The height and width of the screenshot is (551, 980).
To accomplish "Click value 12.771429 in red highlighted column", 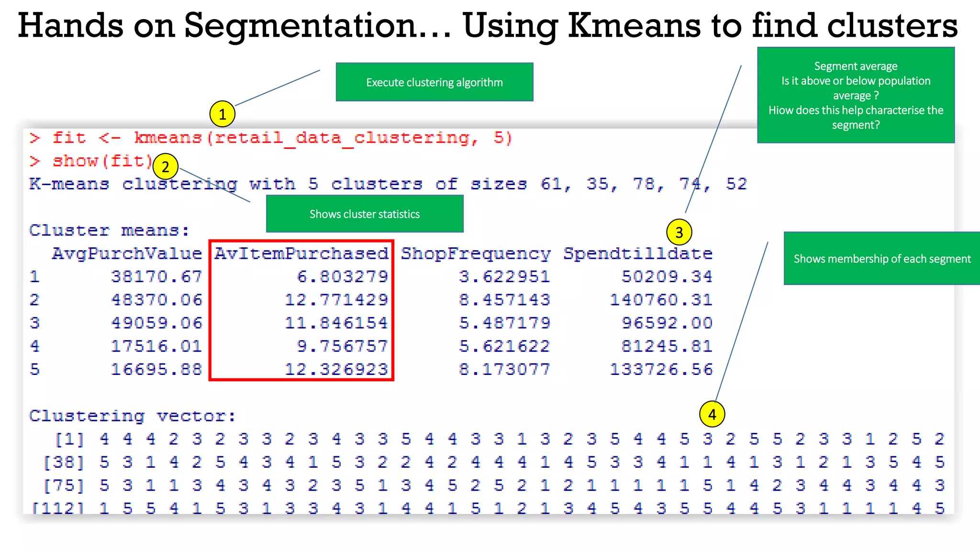I will coord(336,300).
